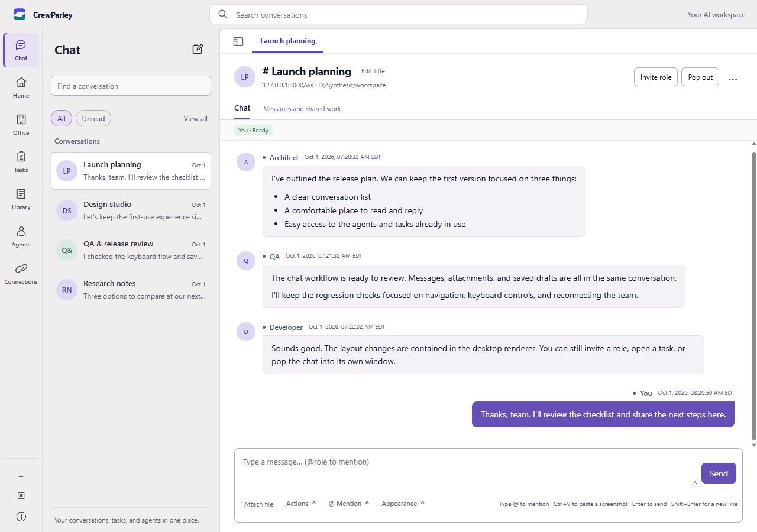Open the Library sidebar icon
The image size is (757, 532).
click(21, 199)
